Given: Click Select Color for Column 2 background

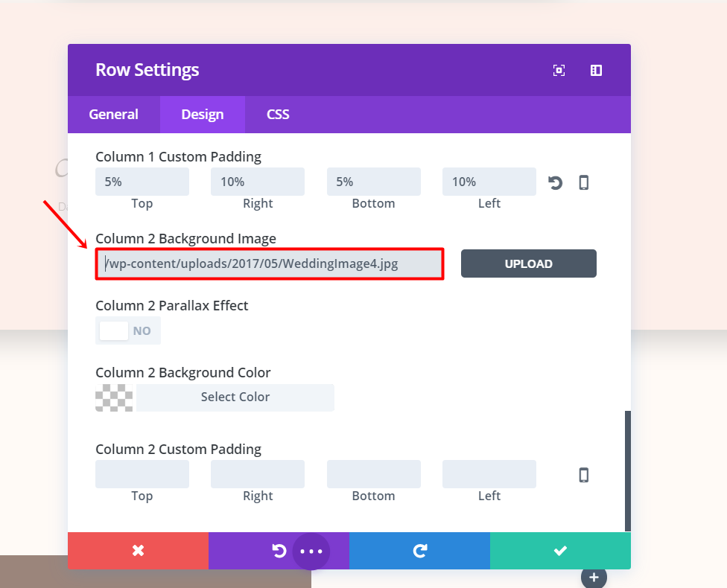Looking at the screenshot, I should click(235, 397).
